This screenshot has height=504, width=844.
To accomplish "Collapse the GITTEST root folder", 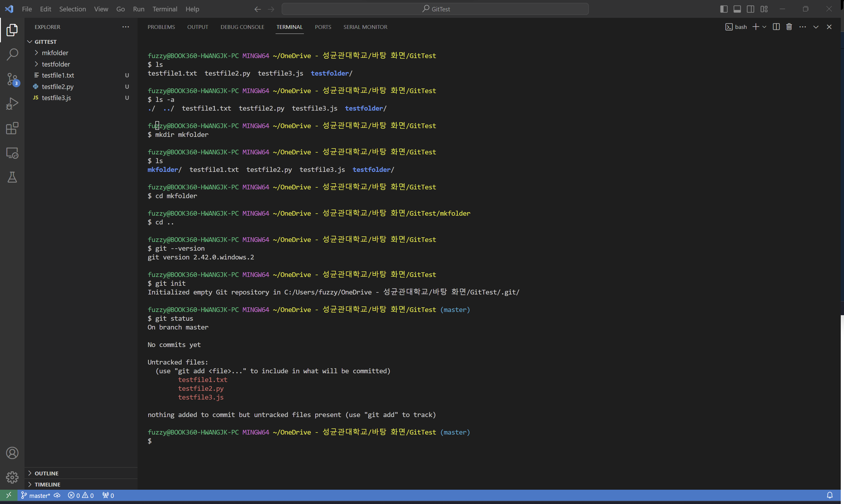I will coord(81,42).
